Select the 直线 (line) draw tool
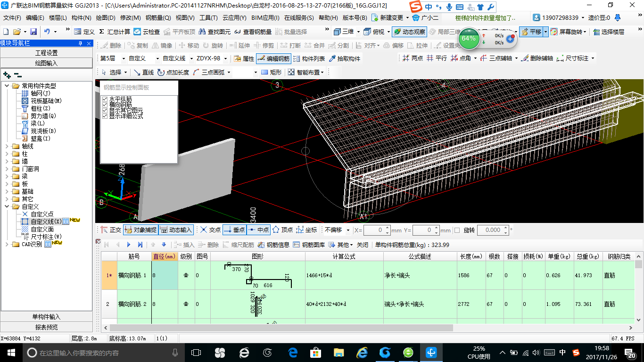Screen dimensions: 644x362 pos(144,72)
